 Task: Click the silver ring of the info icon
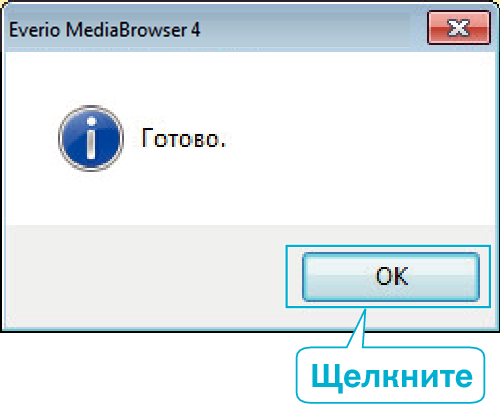coord(91,107)
